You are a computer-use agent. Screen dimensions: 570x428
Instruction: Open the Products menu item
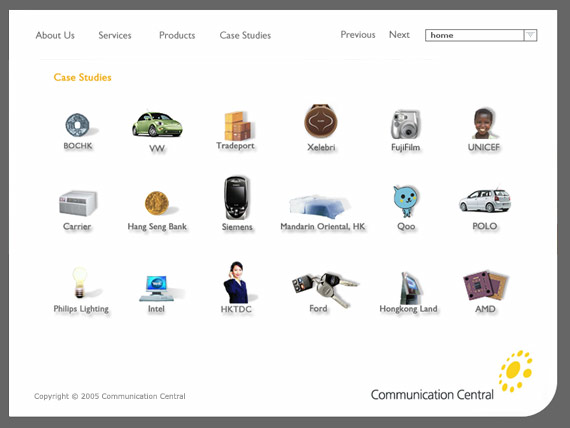click(177, 35)
